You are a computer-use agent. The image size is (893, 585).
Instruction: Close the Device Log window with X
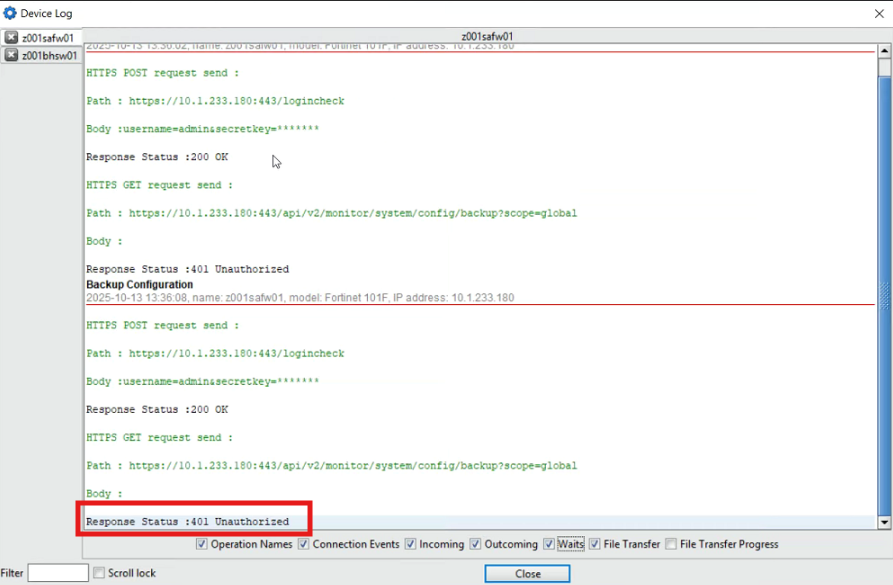point(879,14)
